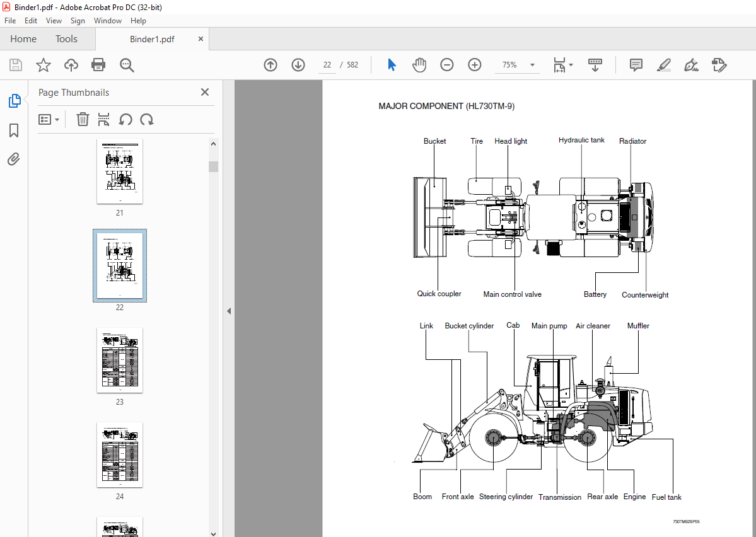Open the Fill and Sign tool
This screenshot has height=537, width=756.
(692, 64)
